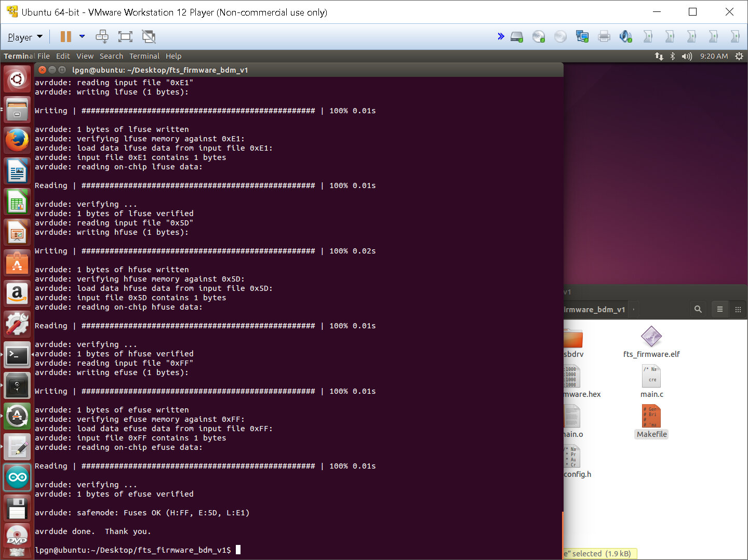Select the firmware .hex file in Files

pyautogui.click(x=582, y=382)
